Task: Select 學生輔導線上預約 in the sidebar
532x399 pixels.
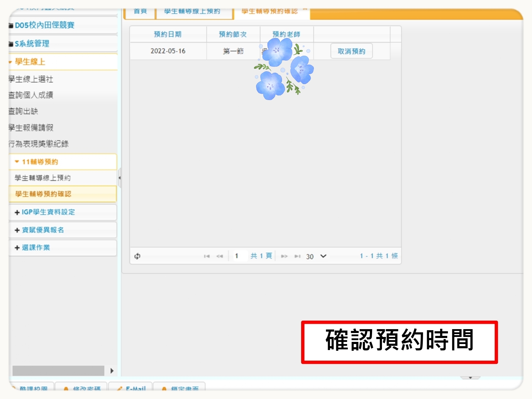Action: (43, 178)
